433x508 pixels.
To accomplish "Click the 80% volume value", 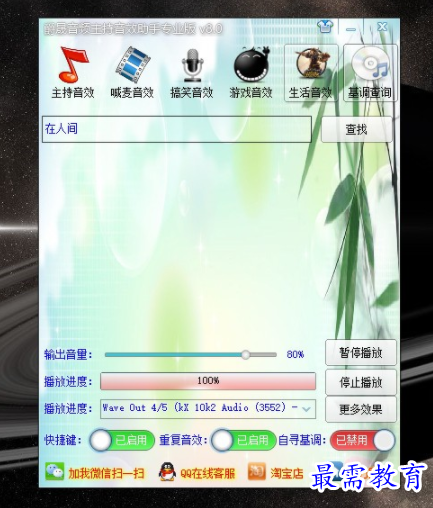I will coord(295,354).
